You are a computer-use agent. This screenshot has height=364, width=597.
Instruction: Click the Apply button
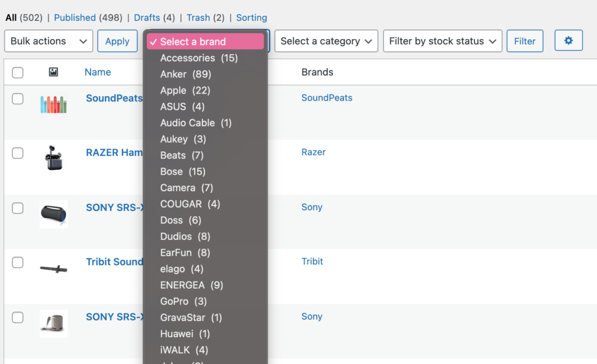117,41
